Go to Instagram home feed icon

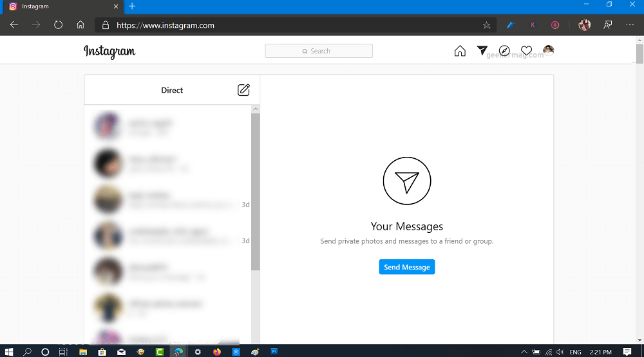tap(460, 51)
